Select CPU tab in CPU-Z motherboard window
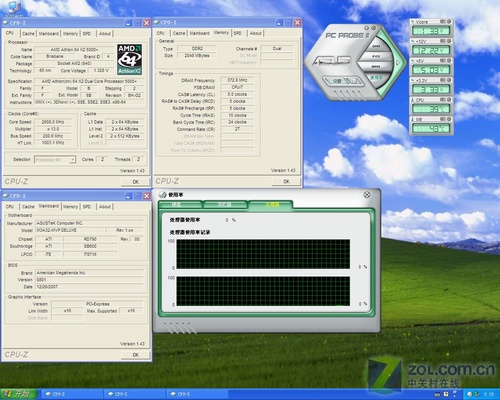 point(10,207)
